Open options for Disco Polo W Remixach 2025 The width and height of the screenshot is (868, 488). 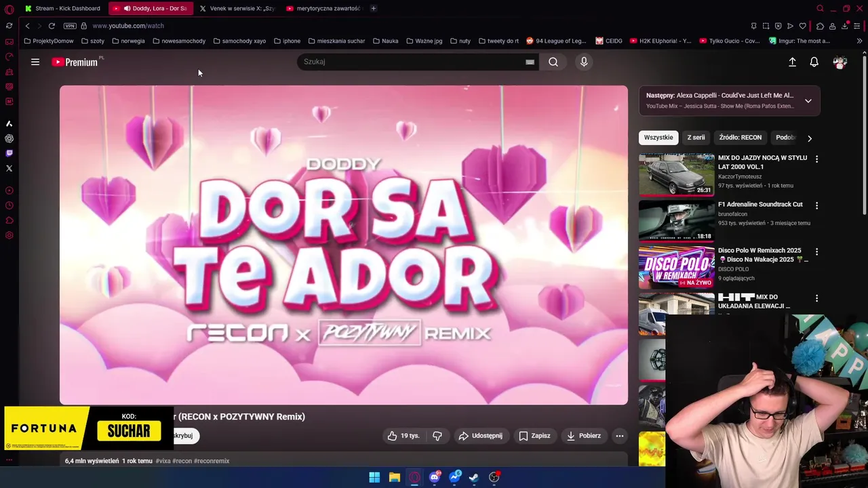tap(816, 251)
